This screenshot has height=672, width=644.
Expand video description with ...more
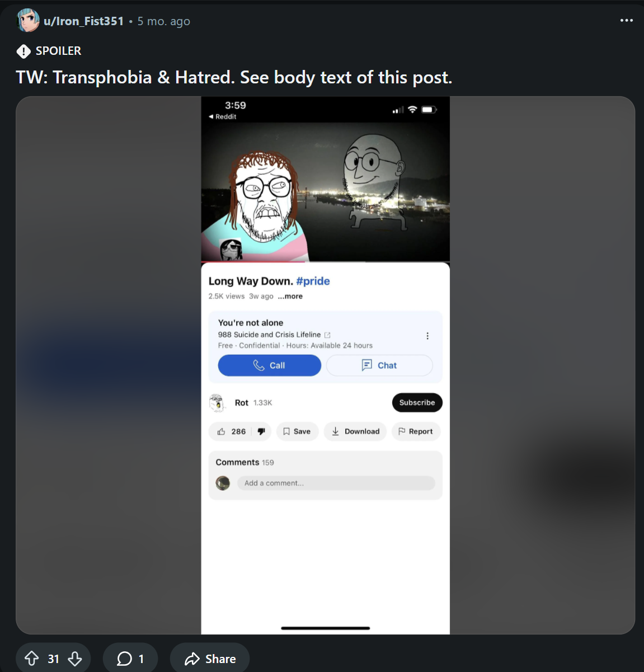(x=290, y=297)
